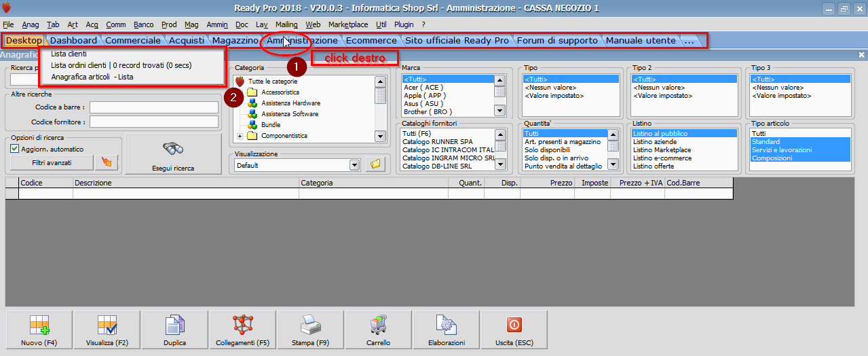Screen dimensions: 868x356
Task: Click the Codice a barre field
Action: click(x=153, y=107)
